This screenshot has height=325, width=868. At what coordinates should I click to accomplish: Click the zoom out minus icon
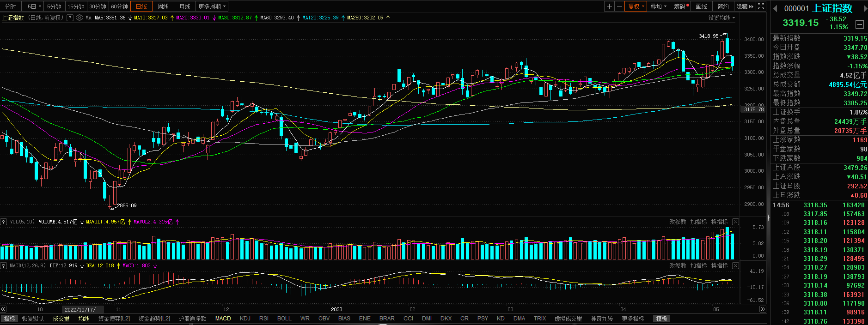tap(619, 6)
